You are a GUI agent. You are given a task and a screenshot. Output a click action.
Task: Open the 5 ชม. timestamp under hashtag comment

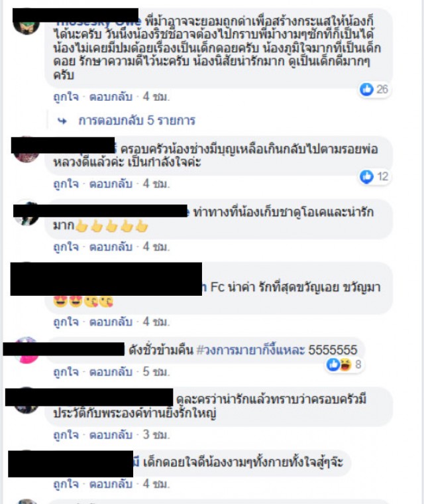(x=156, y=371)
